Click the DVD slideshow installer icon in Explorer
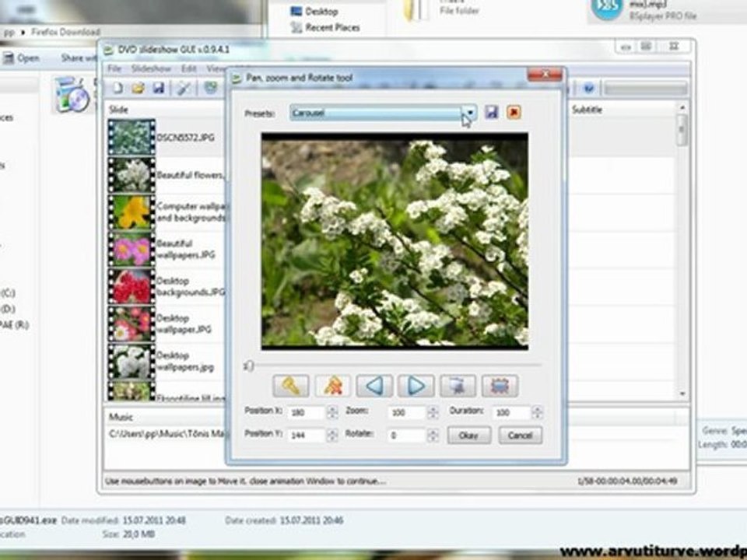This screenshot has width=747, height=560. tap(72, 94)
